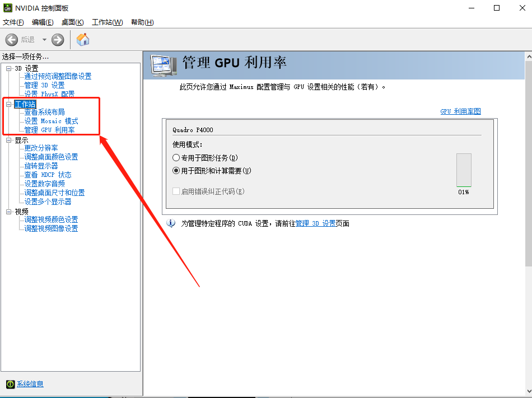
Task: Open the 工作站(W) menu
Action: (107, 22)
